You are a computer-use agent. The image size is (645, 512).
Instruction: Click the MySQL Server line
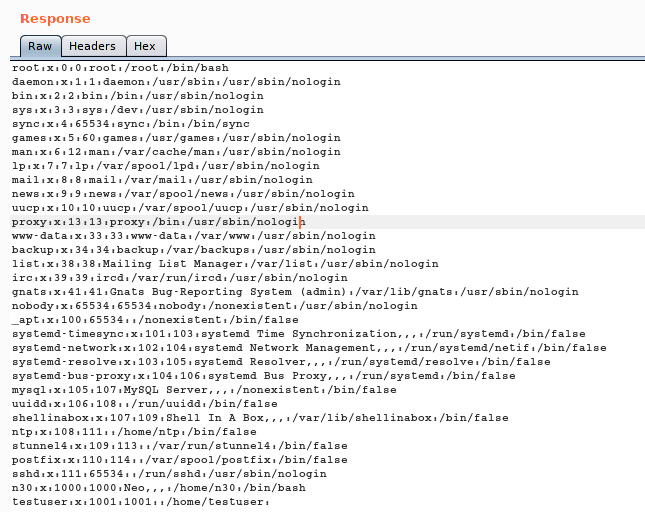[204, 390]
